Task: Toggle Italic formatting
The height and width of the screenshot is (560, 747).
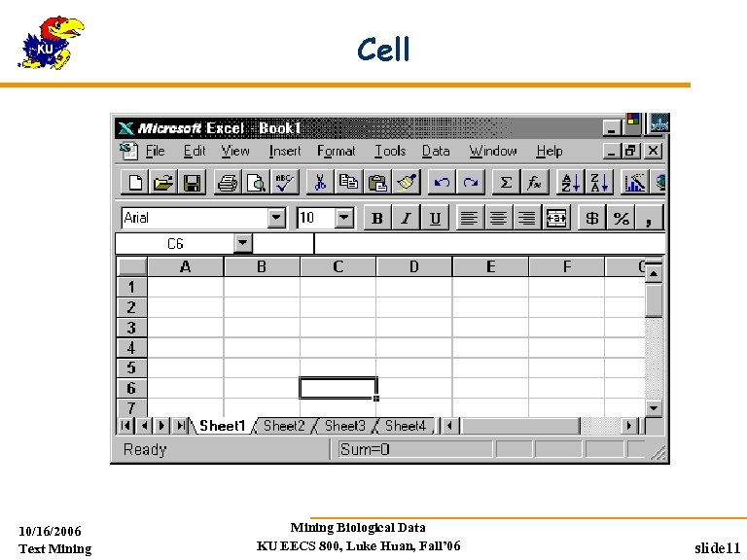Action: click(406, 218)
